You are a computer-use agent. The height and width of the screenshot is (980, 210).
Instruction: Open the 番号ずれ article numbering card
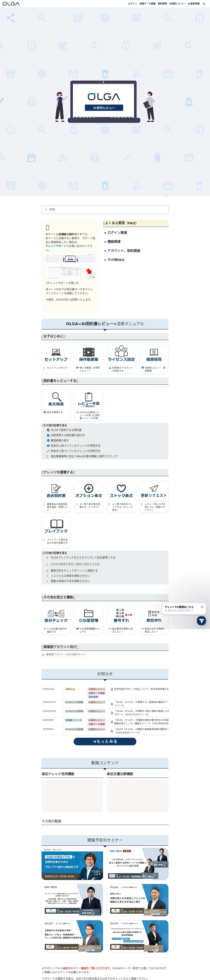coord(121,620)
